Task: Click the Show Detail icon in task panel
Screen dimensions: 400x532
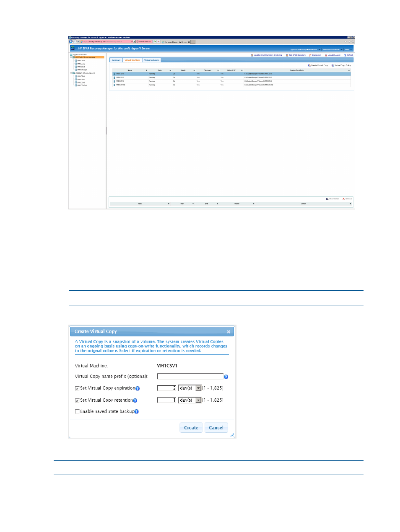Action: click(x=327, y=199)
